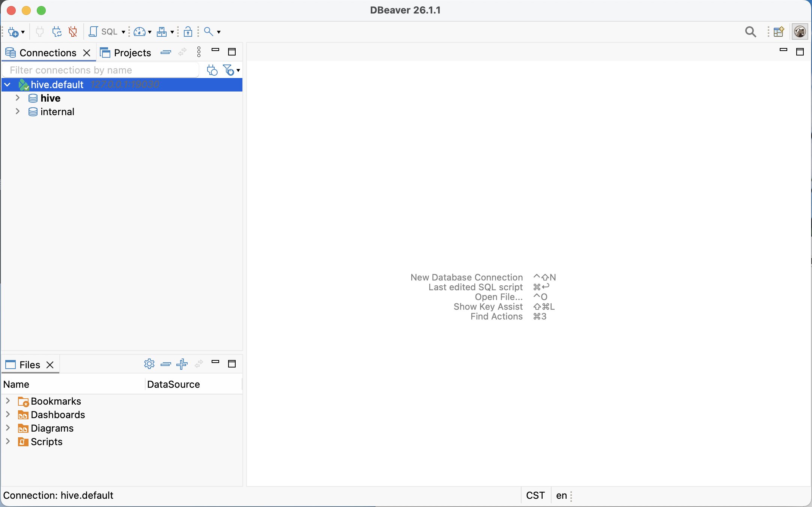Click the red Disconnect plug icon

click(73, 32)
